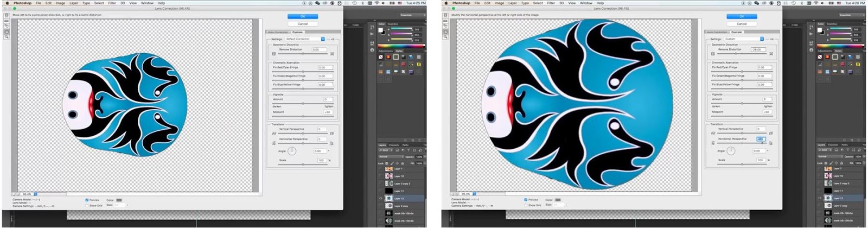This screenshot has width=868, height=228.
Task: Open Filter menu in left screenshot
Action: pyautogui.click(x=112, y=3)
